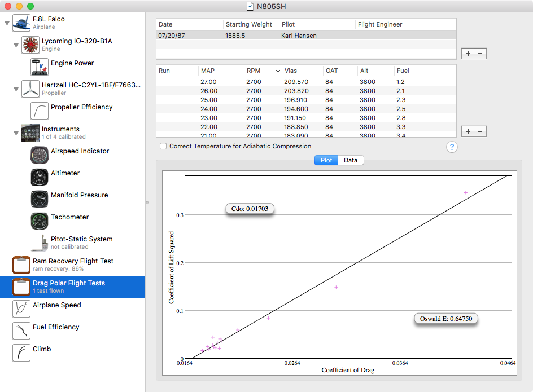Select the run row with MAP 24.00
Image resolution: width=533 pixels, height=392 pixels.
306,109
